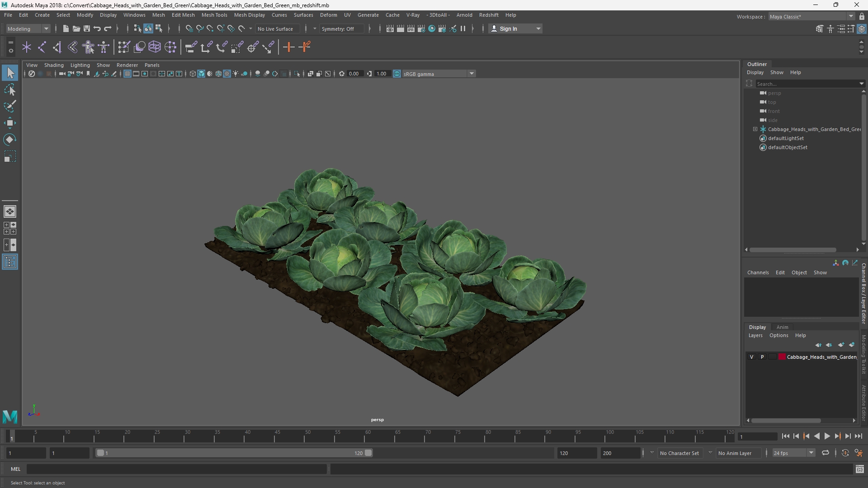Toggle layer visibility V box

(752, 357)
